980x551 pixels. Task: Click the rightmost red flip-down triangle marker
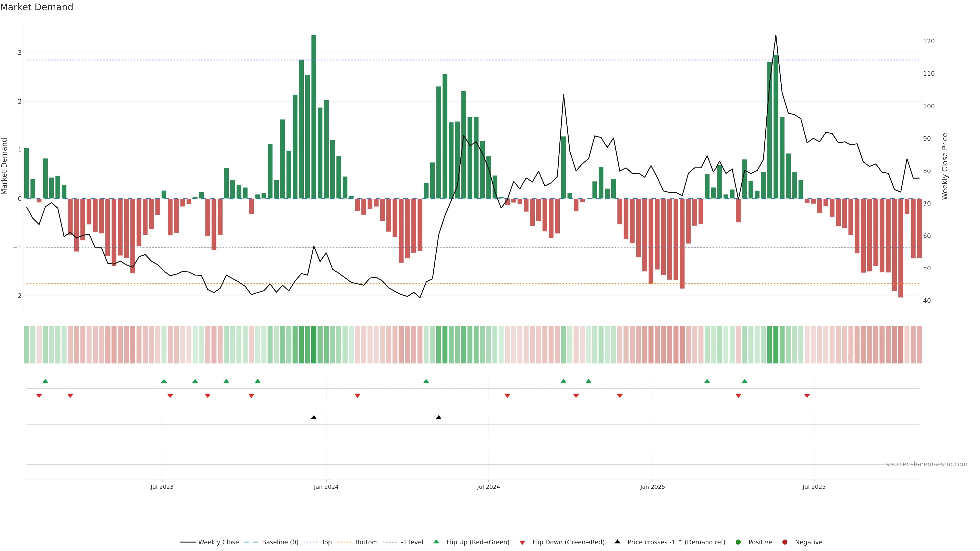click(x=807, y=396)
